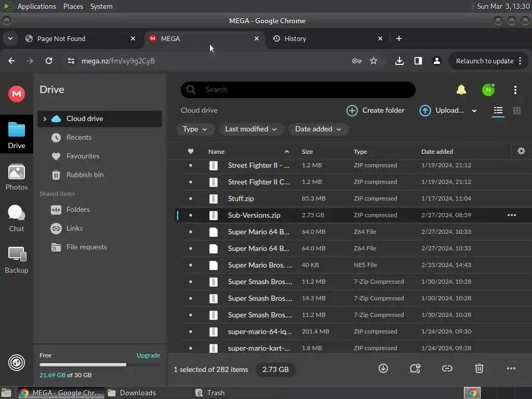Click storage usage progress bar

click(99, 365)
